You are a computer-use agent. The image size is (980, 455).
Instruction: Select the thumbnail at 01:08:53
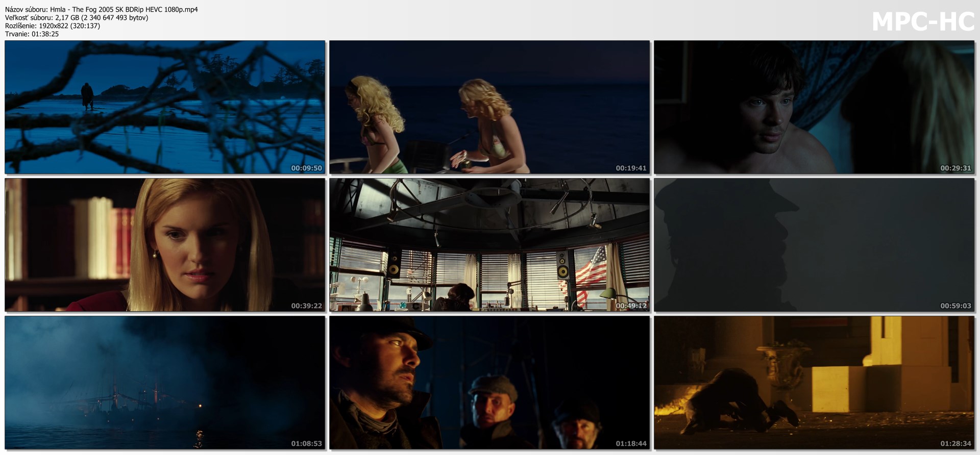point(165,383)
